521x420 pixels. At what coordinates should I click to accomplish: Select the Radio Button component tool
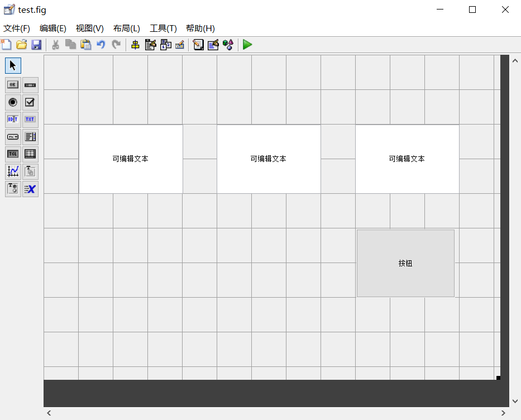tap(13, 102)
